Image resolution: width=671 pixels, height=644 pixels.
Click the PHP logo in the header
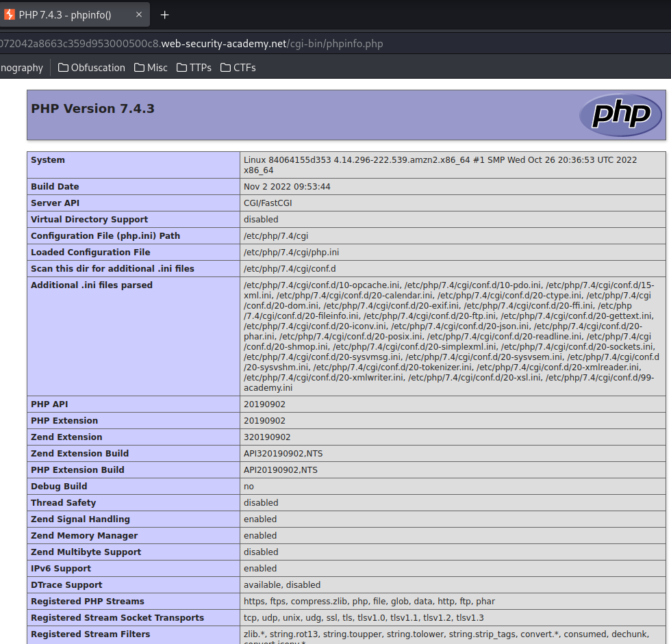click(620, 115)
